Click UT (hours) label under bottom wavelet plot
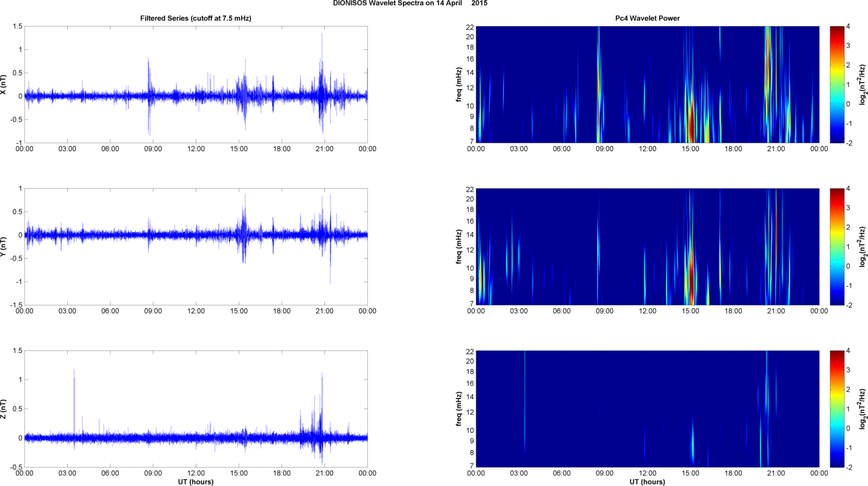The height and width of the screenshot is (486, 868). tap(647, 482)
